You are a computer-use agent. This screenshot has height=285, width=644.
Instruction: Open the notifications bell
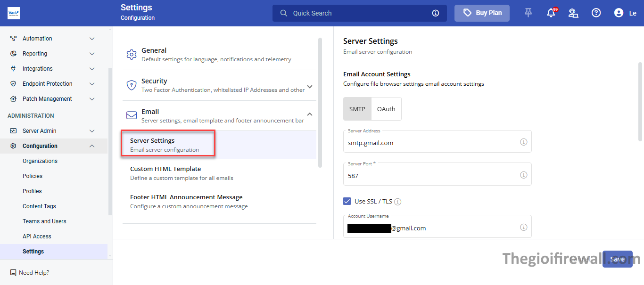[551, 13]
